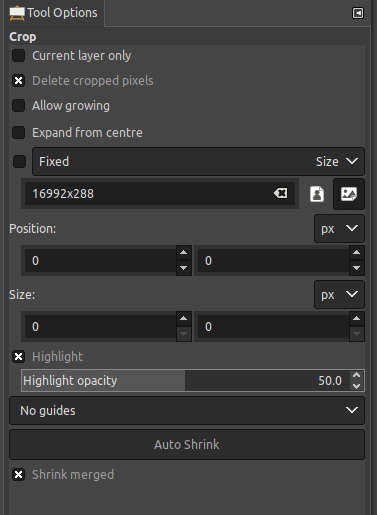Viewport: 377px width, 515px height.
Task: Increment Highlight opacity with up arrow
Action: (x=356, y=375)
